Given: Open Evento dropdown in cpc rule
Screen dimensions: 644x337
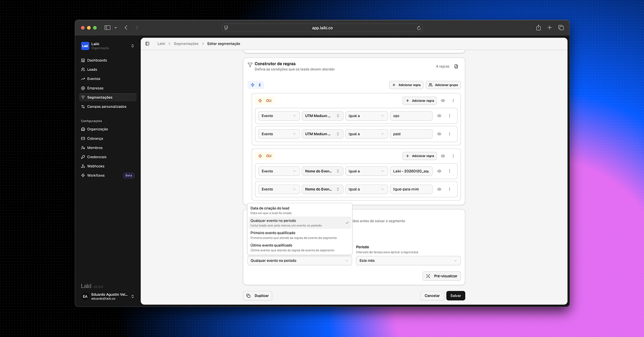Looking at the screenshot, I should click(279, 116).
